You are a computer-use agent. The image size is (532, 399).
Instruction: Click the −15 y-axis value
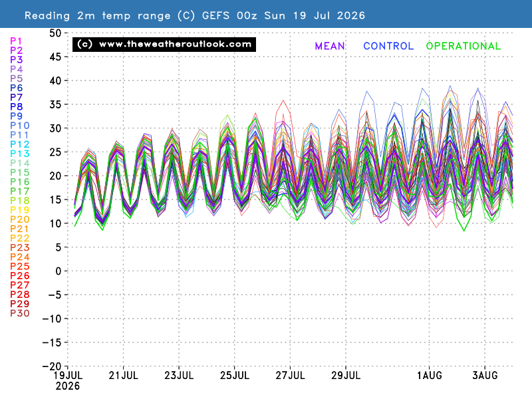(52, 342)
